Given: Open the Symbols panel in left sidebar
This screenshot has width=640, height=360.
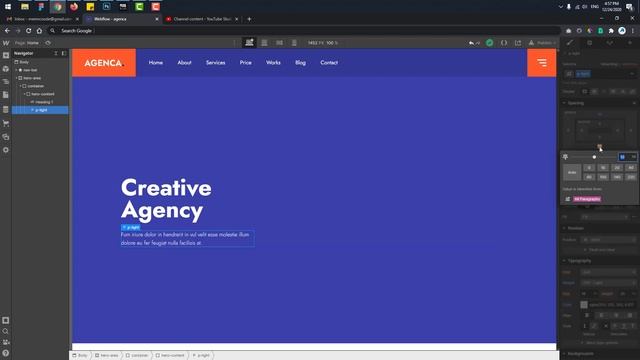Looking at the screenshot, I should click(x=6, y=69).
